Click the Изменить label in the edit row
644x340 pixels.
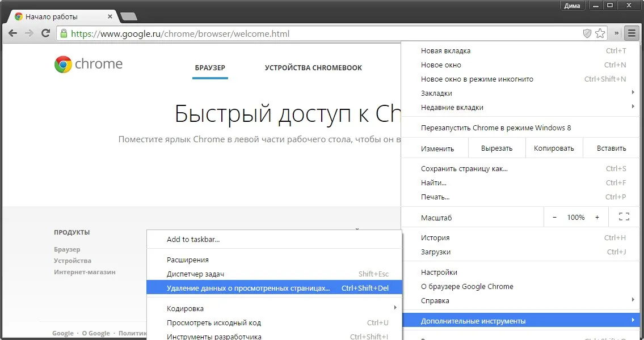pos(437,149)
